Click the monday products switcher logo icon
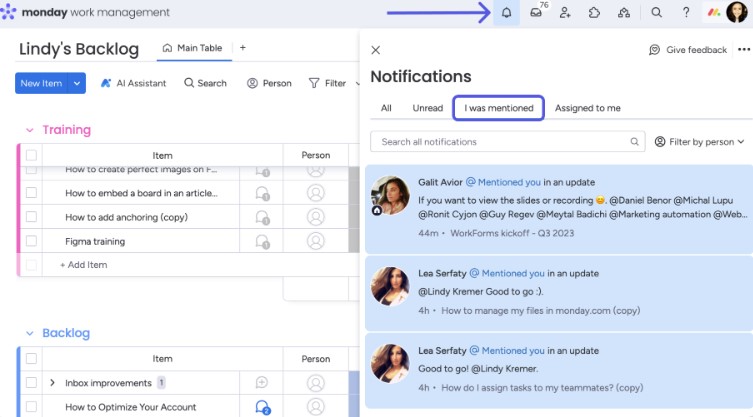Screen dimensions: 753x417 coord(714,12)
